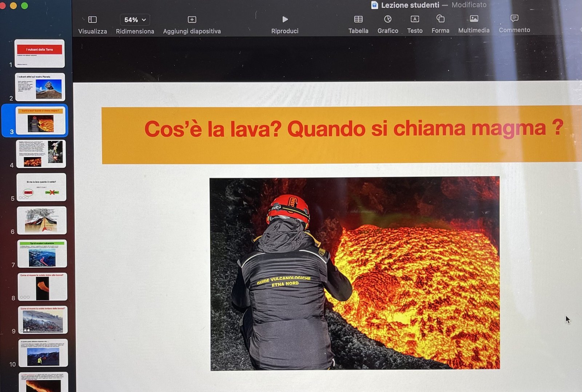Select slide 6 volcano diagram thumbnail
The height and width of the screenshot is (392, 582).
[x=42, y=220]
